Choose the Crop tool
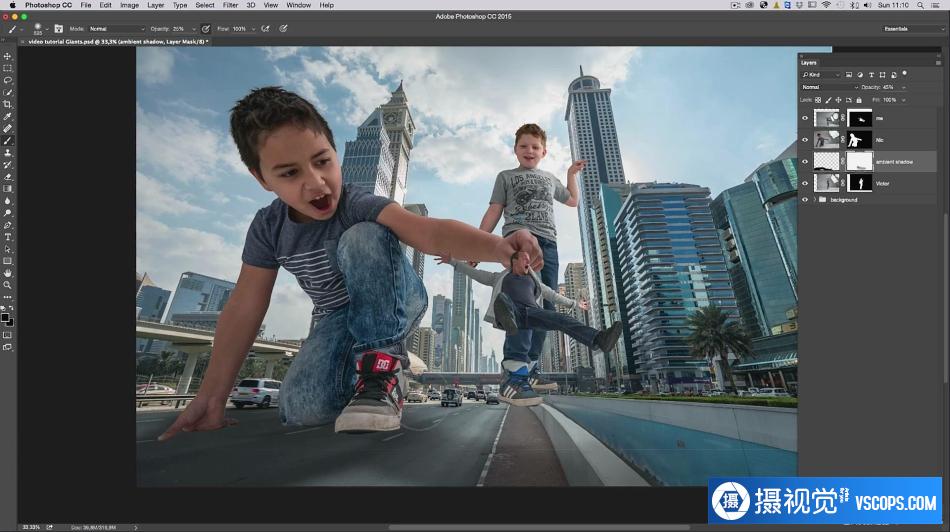The width and height of the screenshot is (950, 532). pos(7,104)
